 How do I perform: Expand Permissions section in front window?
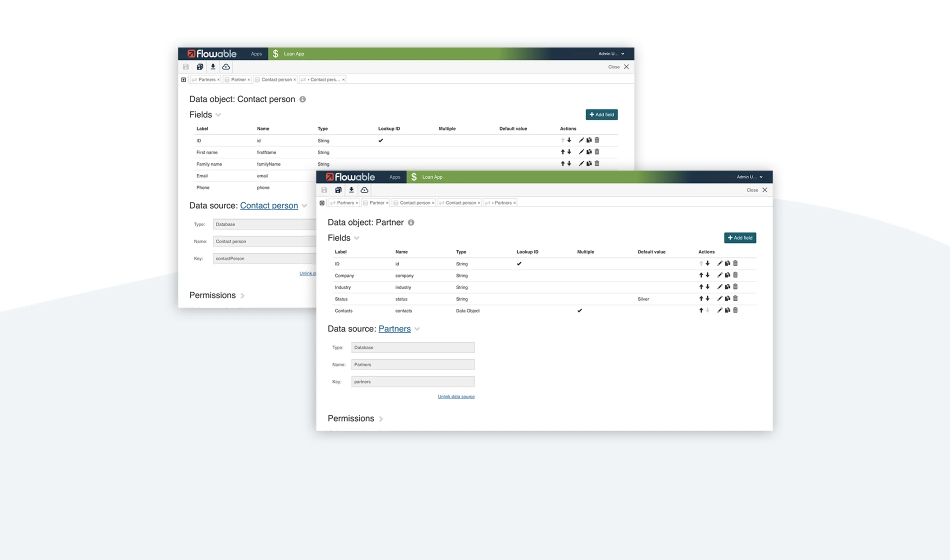(381, 419)
